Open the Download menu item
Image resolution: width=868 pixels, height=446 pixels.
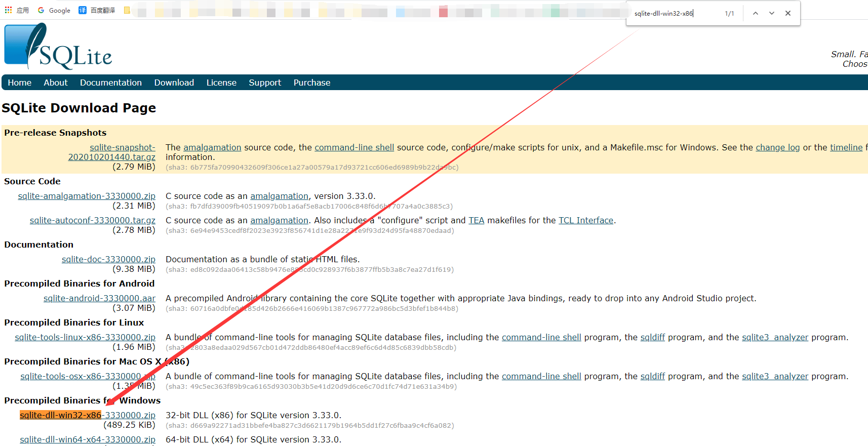(174, 83)
